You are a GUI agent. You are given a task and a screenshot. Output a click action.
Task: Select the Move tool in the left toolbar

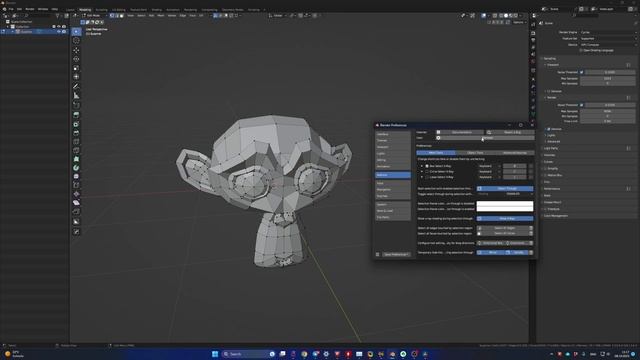tap(76, 50)
